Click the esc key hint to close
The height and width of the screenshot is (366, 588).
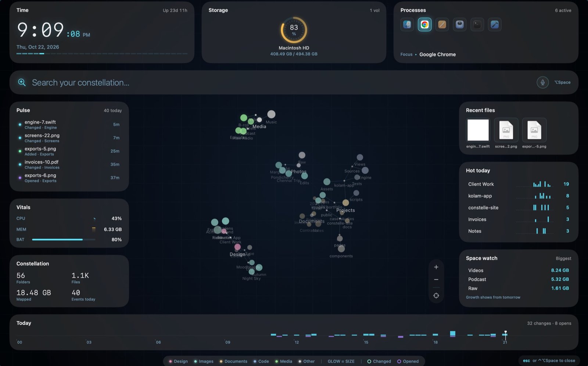(x=526, y=360)
